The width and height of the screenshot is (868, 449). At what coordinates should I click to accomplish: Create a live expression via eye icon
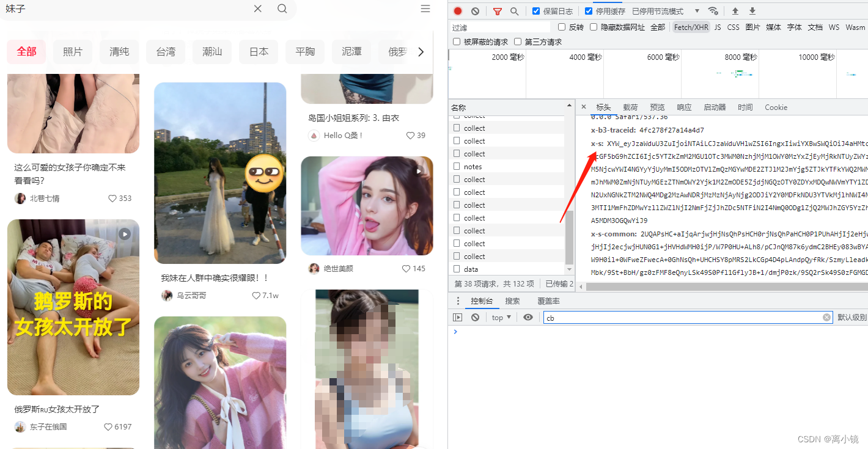tap(528, 317)
